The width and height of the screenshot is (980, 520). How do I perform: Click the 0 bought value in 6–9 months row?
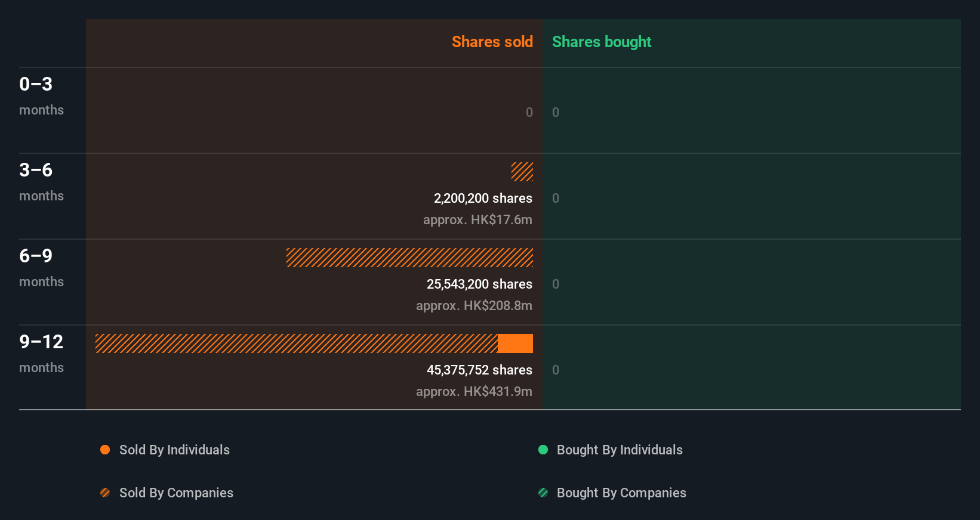click(556, 284)
